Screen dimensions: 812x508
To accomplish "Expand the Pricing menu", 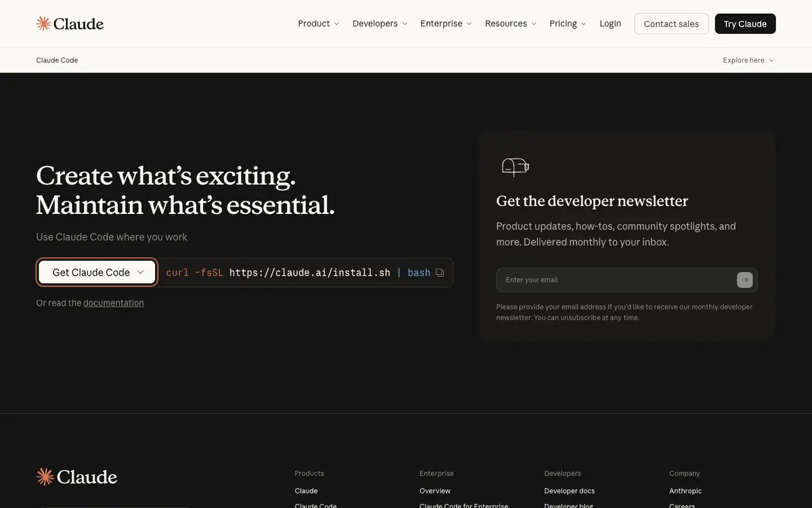I will (x=568, y=24).
